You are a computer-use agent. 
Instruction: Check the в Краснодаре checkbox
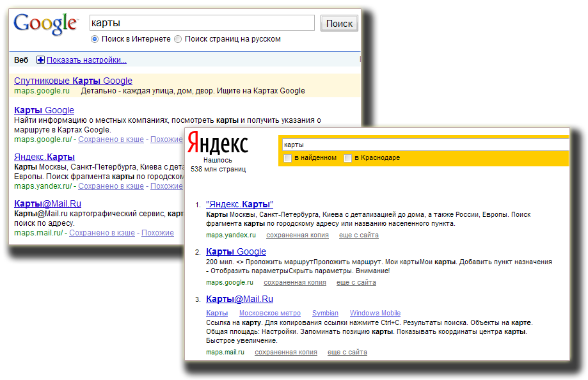(347, 158)
